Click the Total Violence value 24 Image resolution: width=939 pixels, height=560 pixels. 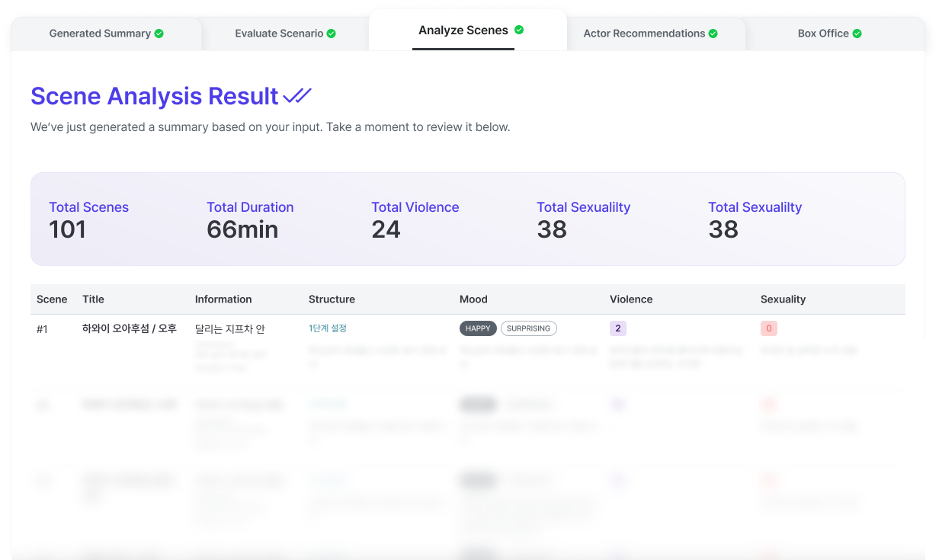(386, 229)
